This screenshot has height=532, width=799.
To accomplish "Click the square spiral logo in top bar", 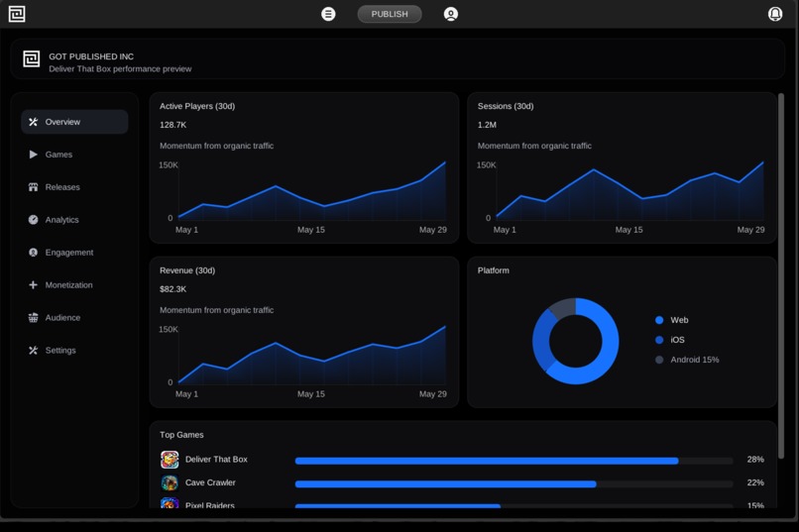I will 17,14.
